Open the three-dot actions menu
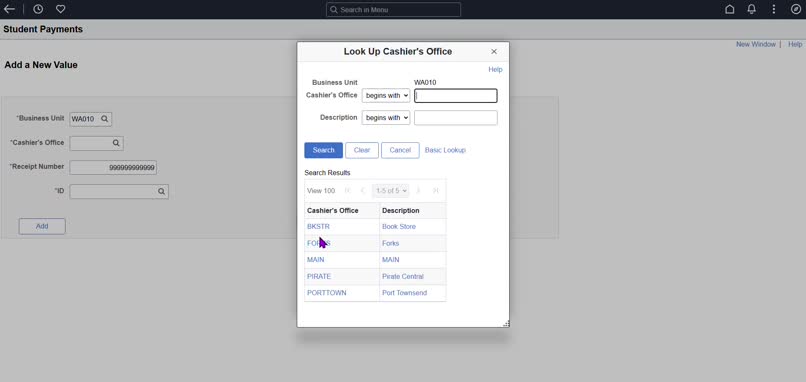 pos(774,9)
